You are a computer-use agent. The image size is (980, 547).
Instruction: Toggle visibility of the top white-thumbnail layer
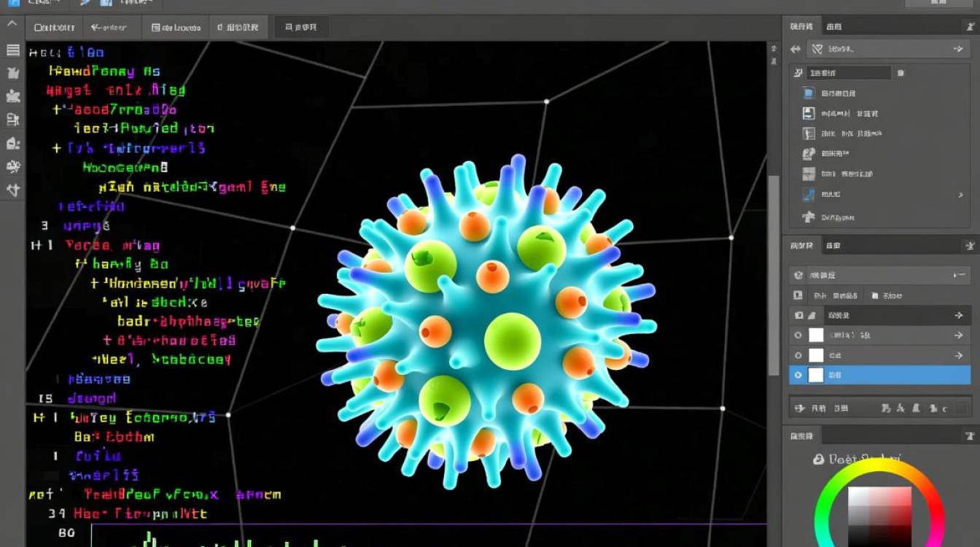[x=798, y=335]
